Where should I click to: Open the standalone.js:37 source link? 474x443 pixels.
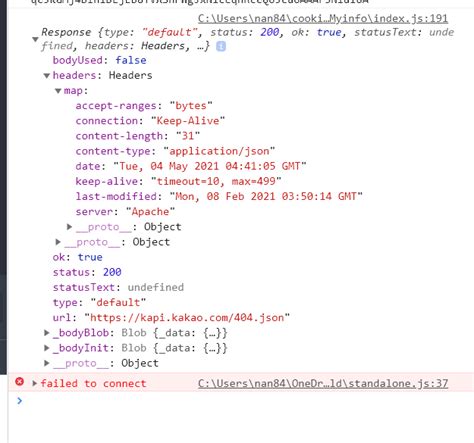pos(323,383)
